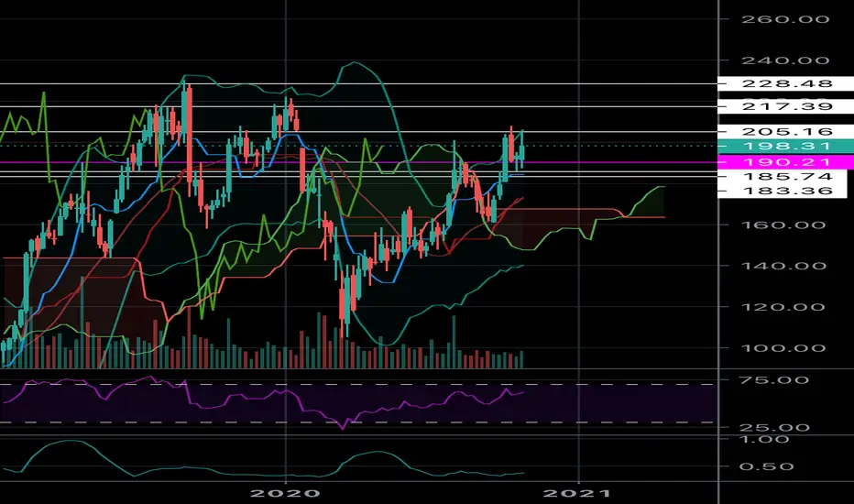Click the 240.00 price axis value
This screenshot has height=504, width=854.
[785, 60]
